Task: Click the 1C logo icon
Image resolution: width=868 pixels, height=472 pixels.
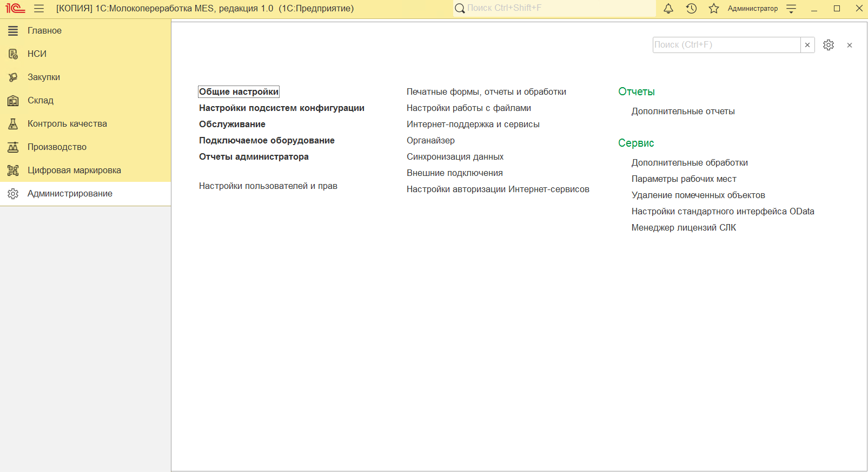Action: (15, 8)
